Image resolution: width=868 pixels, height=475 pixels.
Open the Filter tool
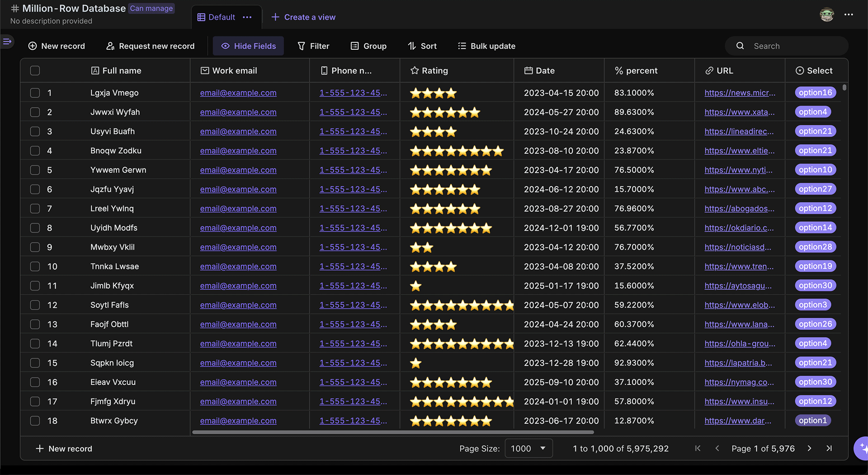pos(313,46)
